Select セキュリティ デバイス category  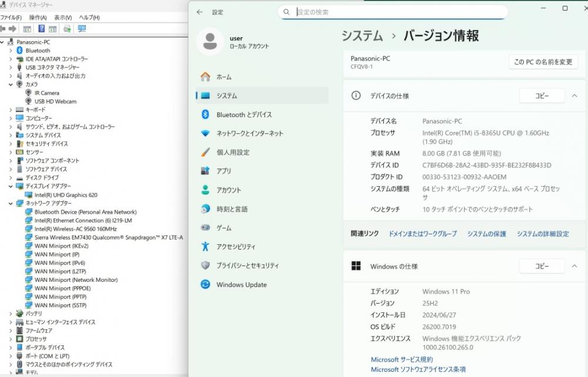pyautogui.click(x=46, y=144)
